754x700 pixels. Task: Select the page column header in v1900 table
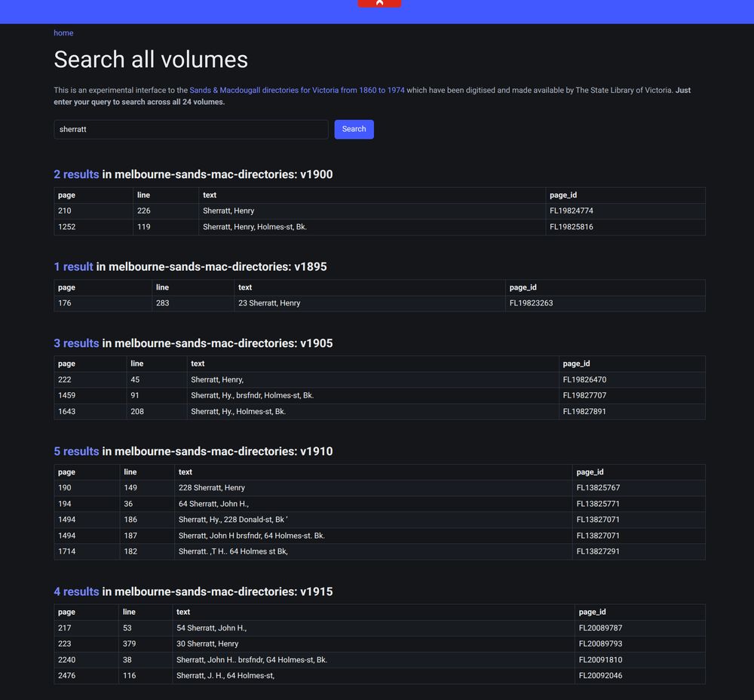point(66,195)
